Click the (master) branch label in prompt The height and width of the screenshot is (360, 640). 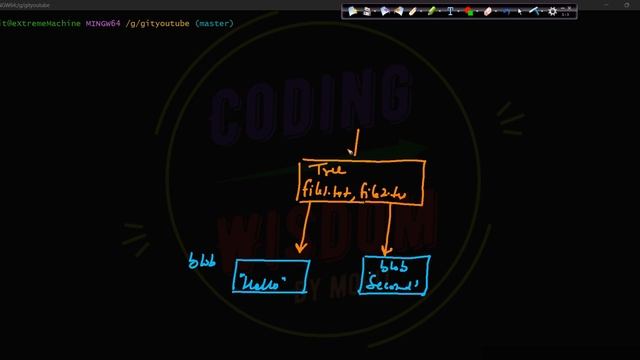coord(215,24)
